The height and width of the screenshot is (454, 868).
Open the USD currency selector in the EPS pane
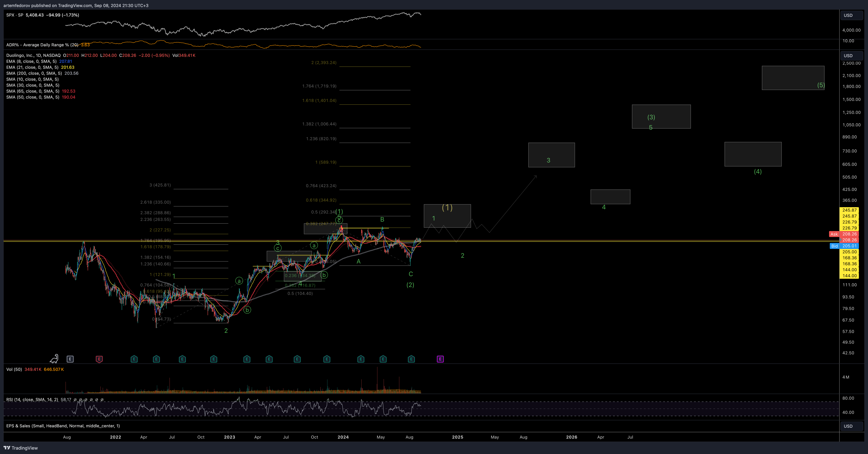[x=852, y=426]
